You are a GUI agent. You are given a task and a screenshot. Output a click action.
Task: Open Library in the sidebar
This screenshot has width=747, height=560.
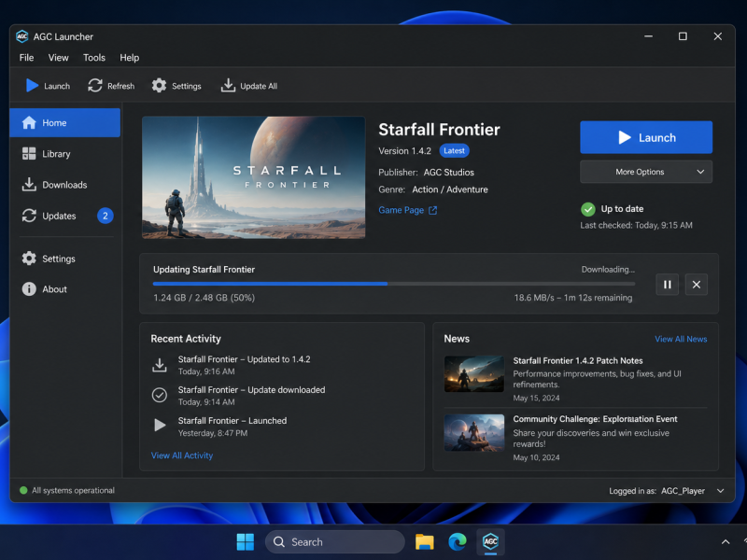[x=65, y=154]
